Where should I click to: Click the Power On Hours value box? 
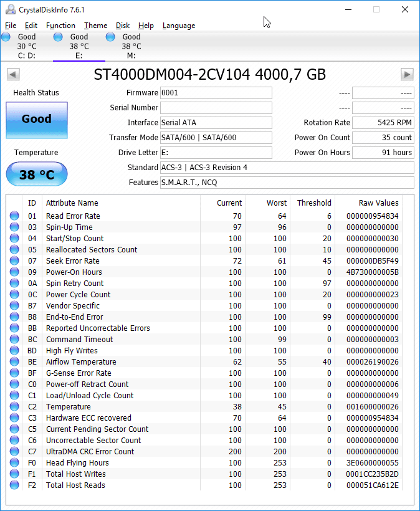(383, 153)
